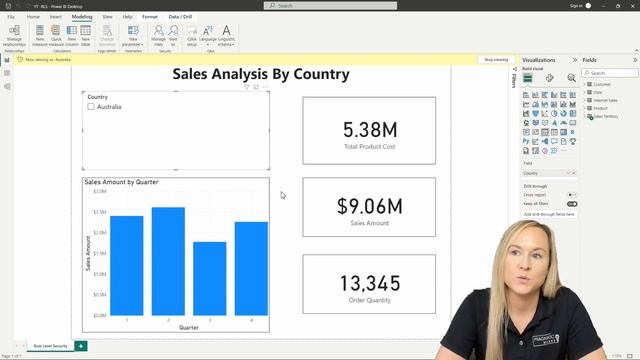Select the funnel chart visual icon
Screen dimensions: 640x360
coord(536,113)
